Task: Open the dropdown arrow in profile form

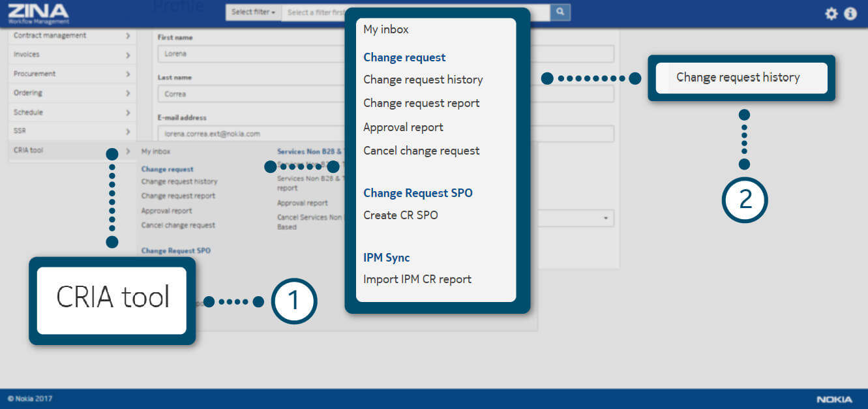Action: pos(606,218)
